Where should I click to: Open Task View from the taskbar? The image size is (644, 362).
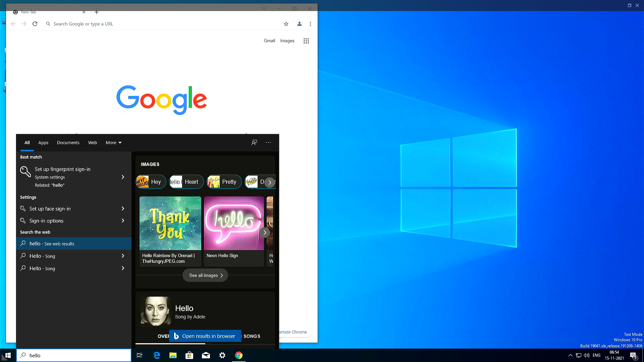[x=139, y=355]
